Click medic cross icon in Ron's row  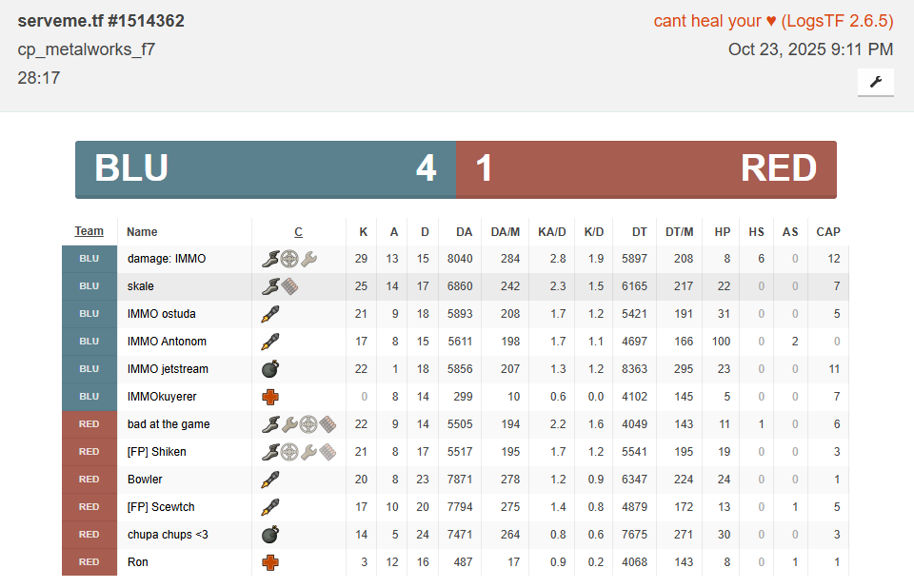click(270, 562)
